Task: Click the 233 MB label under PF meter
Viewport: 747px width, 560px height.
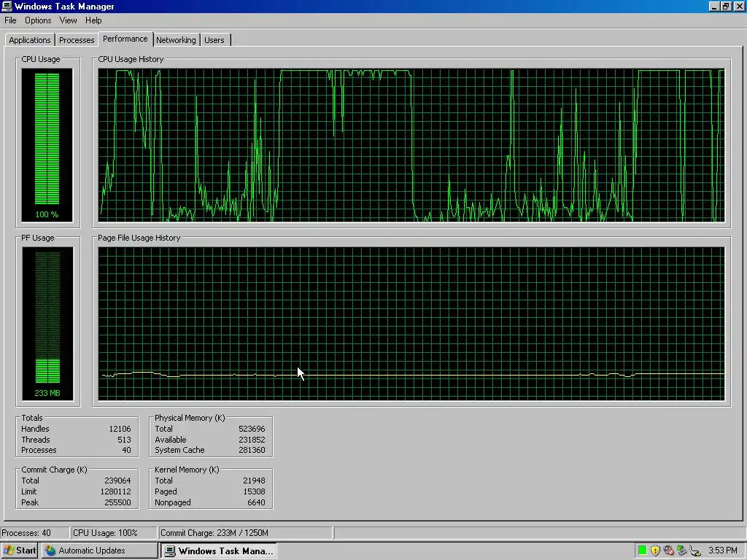Action: (47, 393)
